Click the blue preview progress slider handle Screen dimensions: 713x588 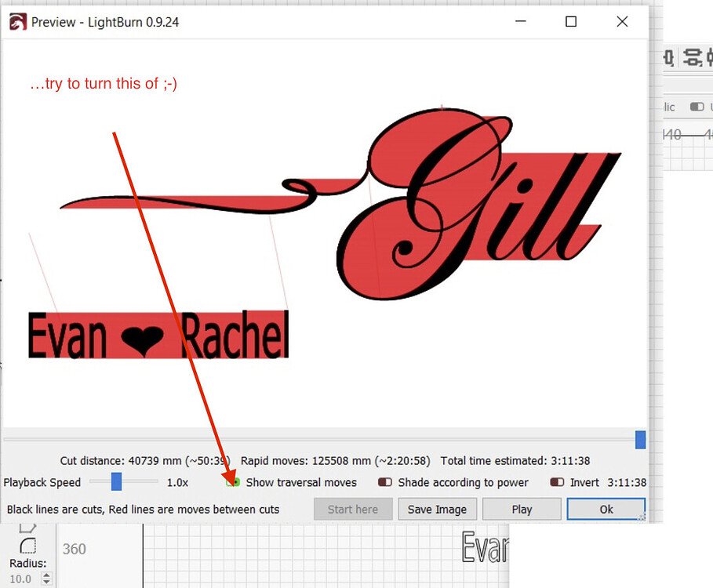tap(639, 440)
